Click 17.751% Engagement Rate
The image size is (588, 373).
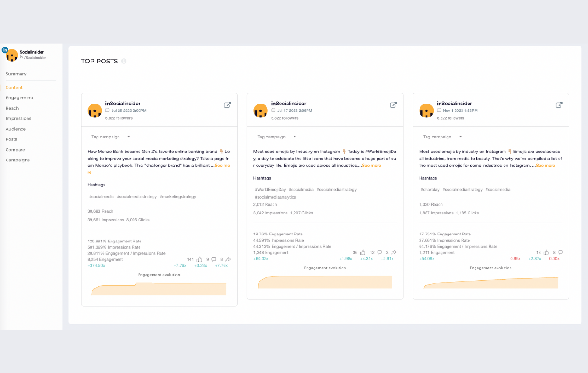[445, 234]
